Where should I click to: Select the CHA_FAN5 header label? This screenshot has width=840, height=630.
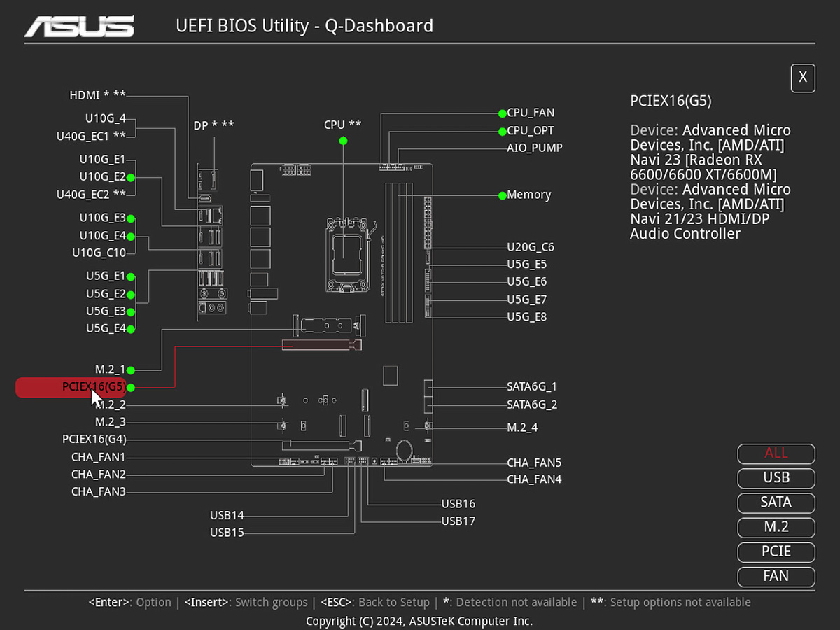click(534, 463)
